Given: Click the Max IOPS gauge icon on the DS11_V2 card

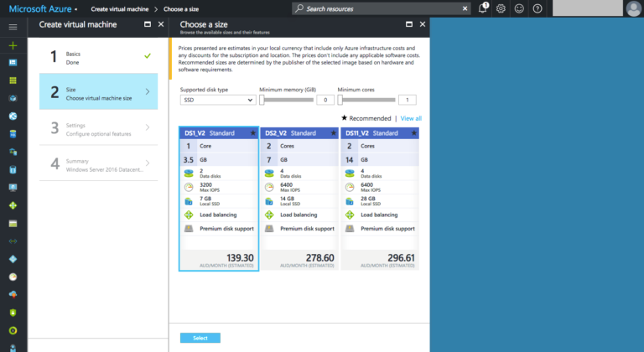Looking at the screenshot, I should pyautogui.click(x=350, y=187).
